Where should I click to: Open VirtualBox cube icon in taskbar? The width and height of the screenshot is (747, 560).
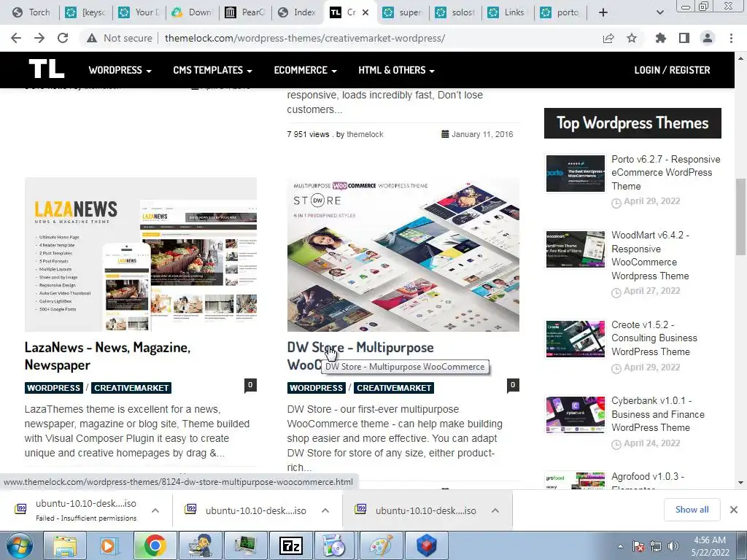pos(426,545)
